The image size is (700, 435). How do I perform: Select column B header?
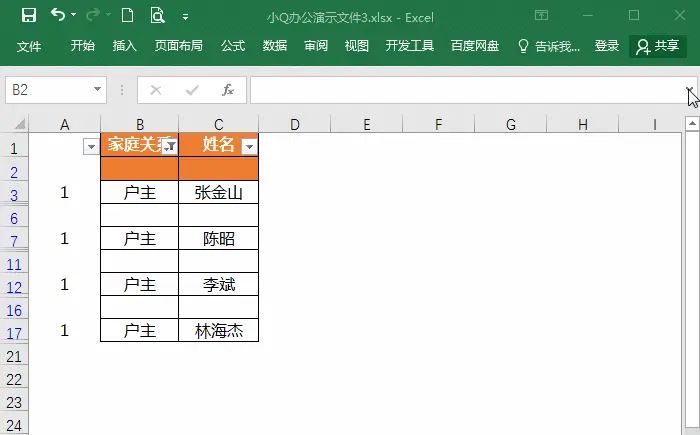[x=140, y=125]
